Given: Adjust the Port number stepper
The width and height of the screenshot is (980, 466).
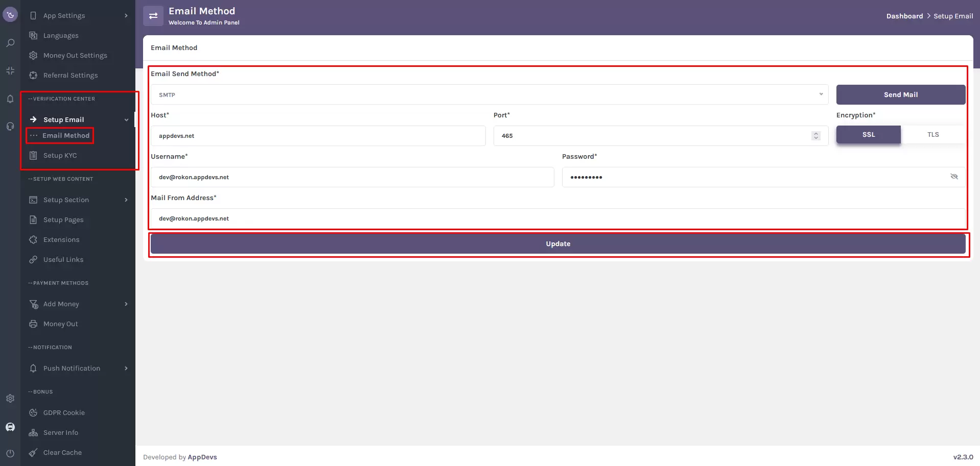Looking at the screenshot, I should [816, 136].
